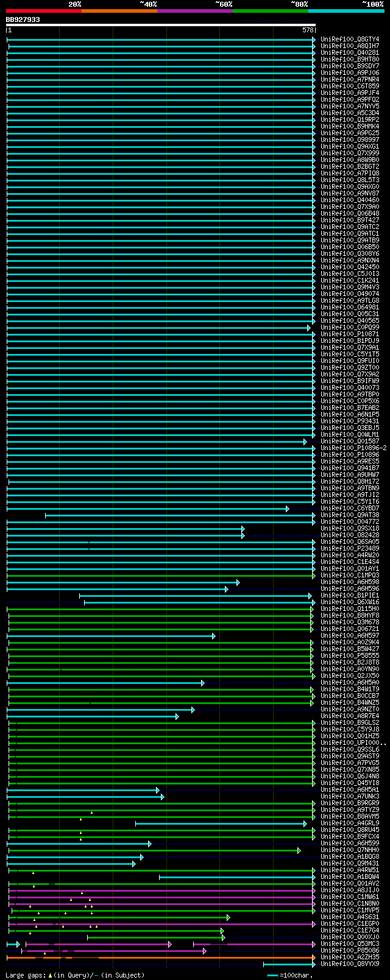Open hit UniRef100_B9T427
Image resolution: width=390 pixels, height=980 pixels.
point(350,220)
